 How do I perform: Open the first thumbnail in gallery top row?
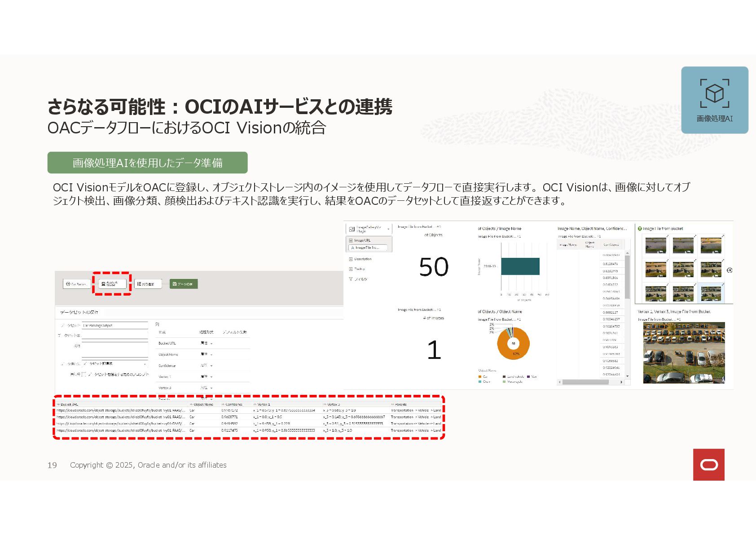coord(655,246)
